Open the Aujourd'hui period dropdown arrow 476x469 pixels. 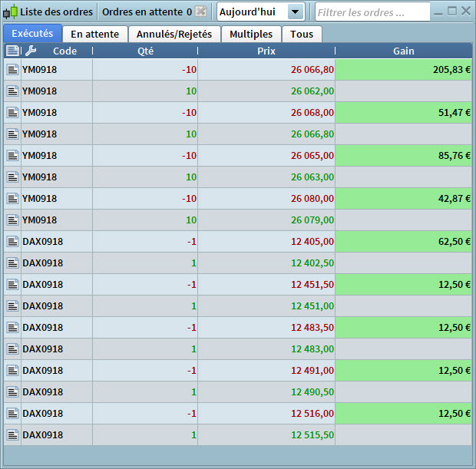295,12
